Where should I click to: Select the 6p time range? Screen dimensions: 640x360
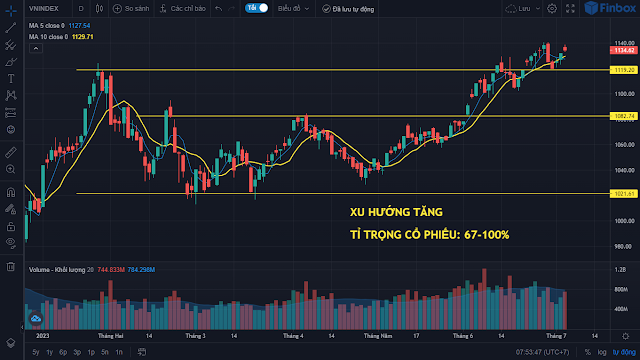pos(63,352)
